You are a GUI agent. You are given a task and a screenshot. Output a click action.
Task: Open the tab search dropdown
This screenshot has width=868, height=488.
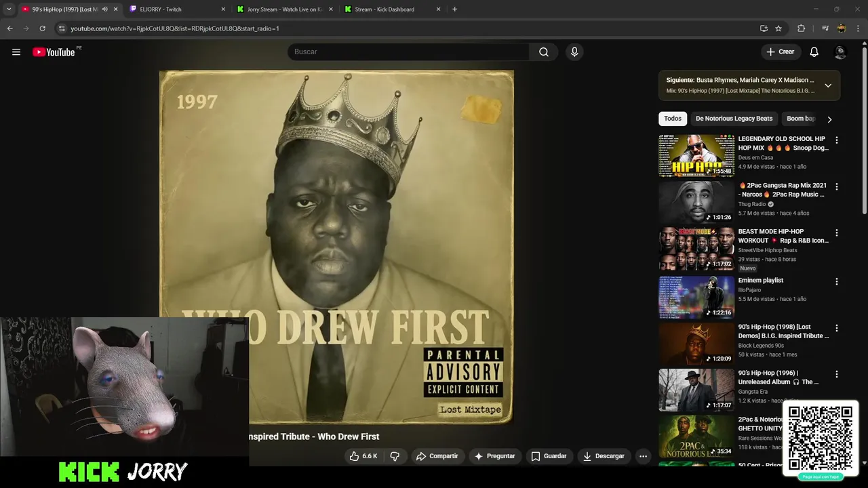tap(9, 9)
